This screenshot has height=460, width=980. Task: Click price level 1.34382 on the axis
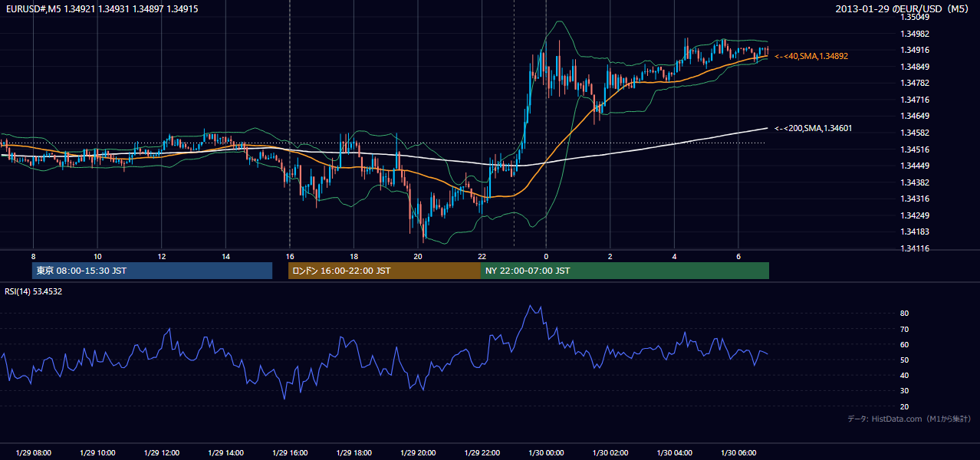click(914, 182)
